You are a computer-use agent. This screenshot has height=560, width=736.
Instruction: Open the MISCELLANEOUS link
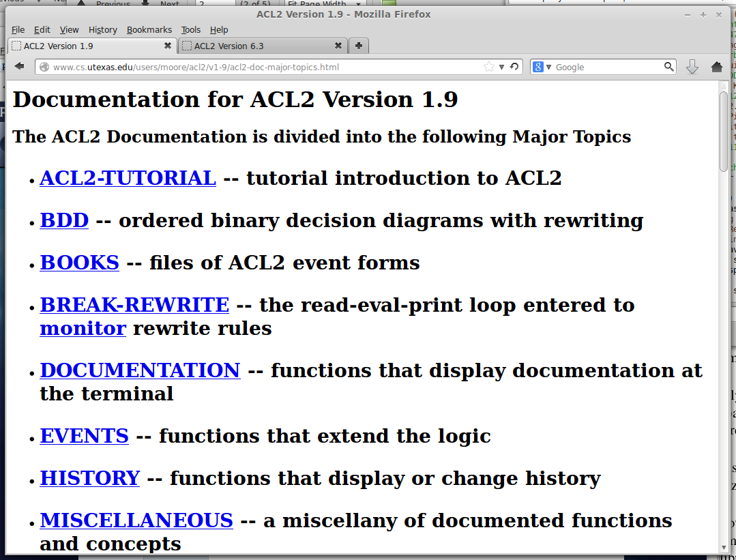click(x=136, y=520)
